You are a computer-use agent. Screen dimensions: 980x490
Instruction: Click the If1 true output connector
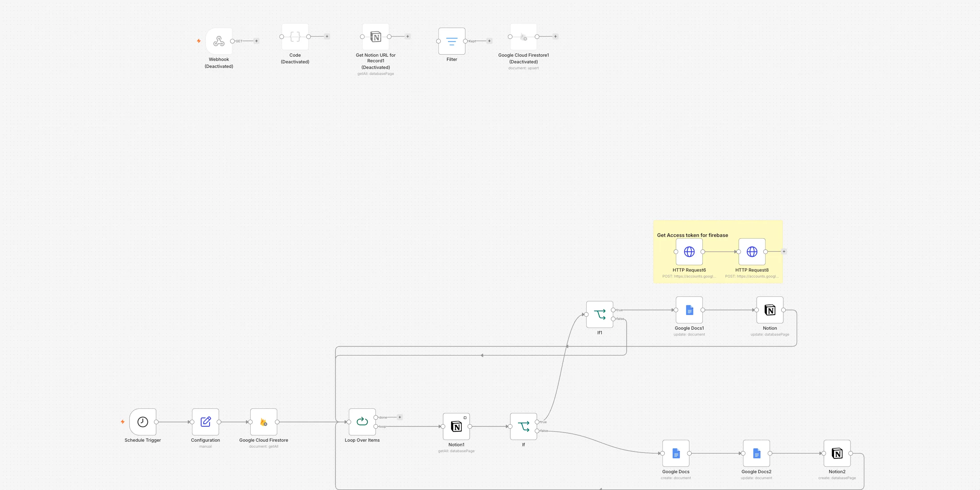tap(613, 310)
